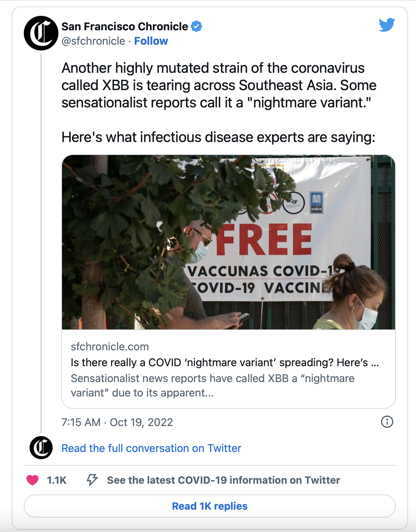
Task: Click the lightning bolt icon
Action: pyautogui.click(x=92, y=480)
